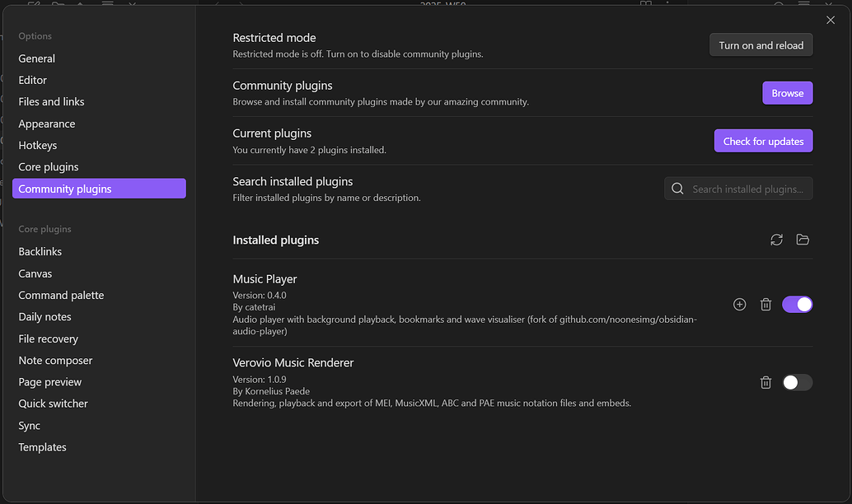Browse community plugins
This screenshot has width=852, height=504.
click(788, 93)
